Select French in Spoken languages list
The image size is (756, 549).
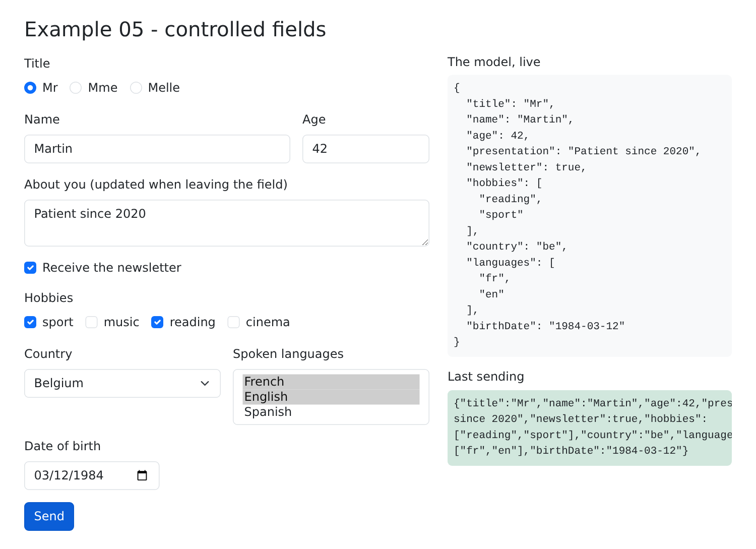point(331,382)
